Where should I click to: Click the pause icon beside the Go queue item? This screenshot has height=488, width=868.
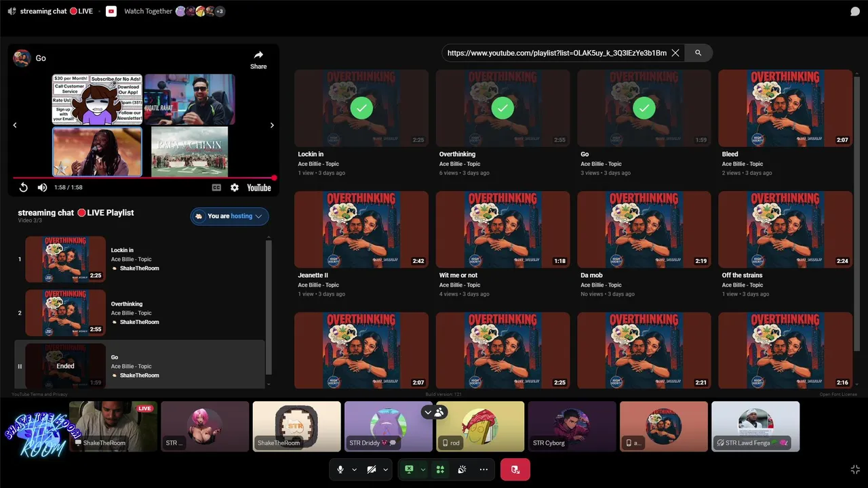click(x=20, y=366)
